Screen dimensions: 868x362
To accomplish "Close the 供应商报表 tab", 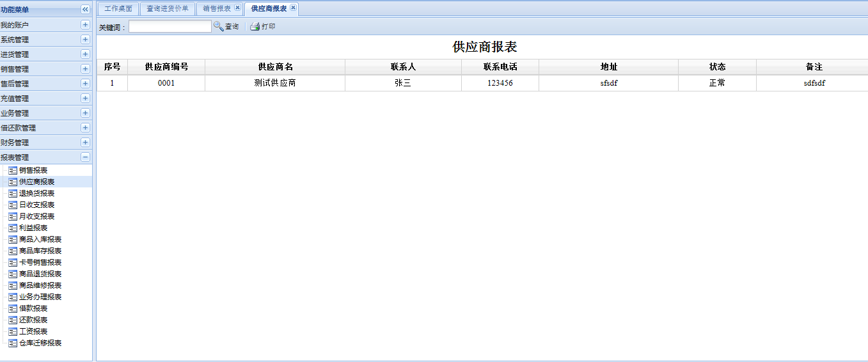I will (x=293, y=8).
